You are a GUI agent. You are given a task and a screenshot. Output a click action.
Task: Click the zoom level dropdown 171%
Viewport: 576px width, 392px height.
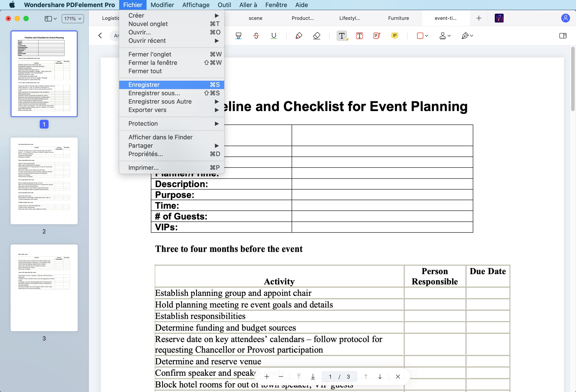pyautogui.click(x=72, y=18)
